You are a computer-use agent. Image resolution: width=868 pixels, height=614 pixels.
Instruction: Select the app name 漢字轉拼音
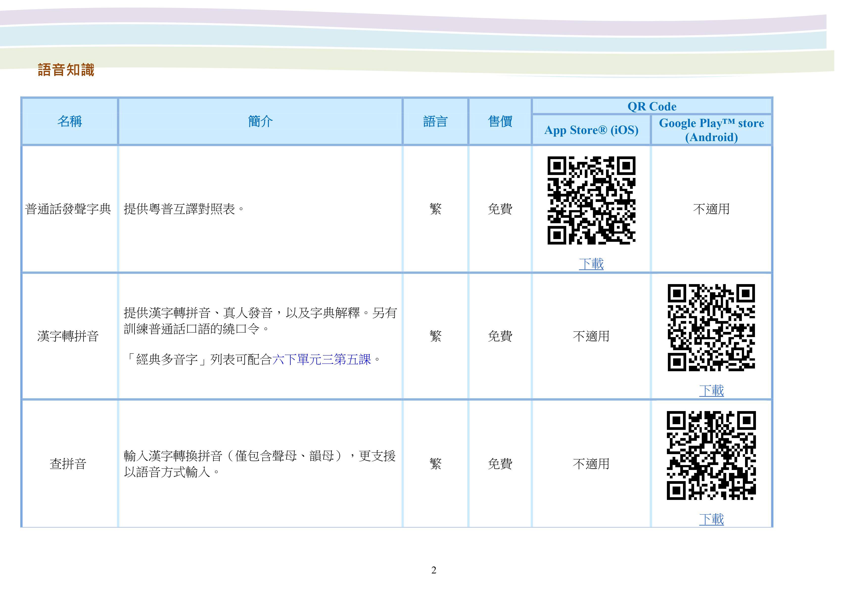click(x=68, y=336)
